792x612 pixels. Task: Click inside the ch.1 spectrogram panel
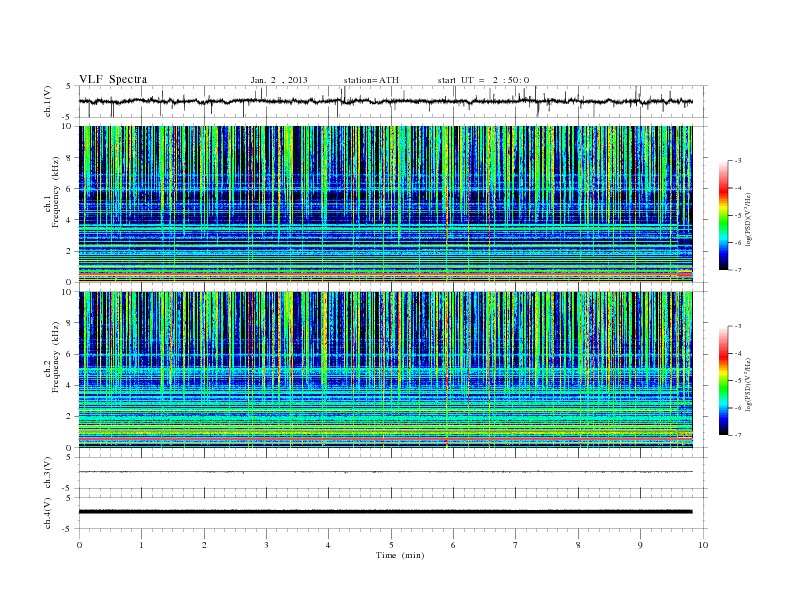coord(386,204)
